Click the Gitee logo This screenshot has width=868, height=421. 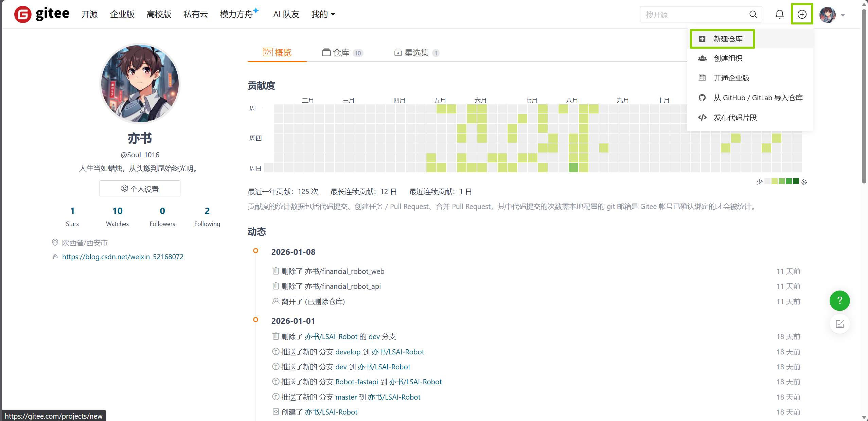click(x=41, y=14)
